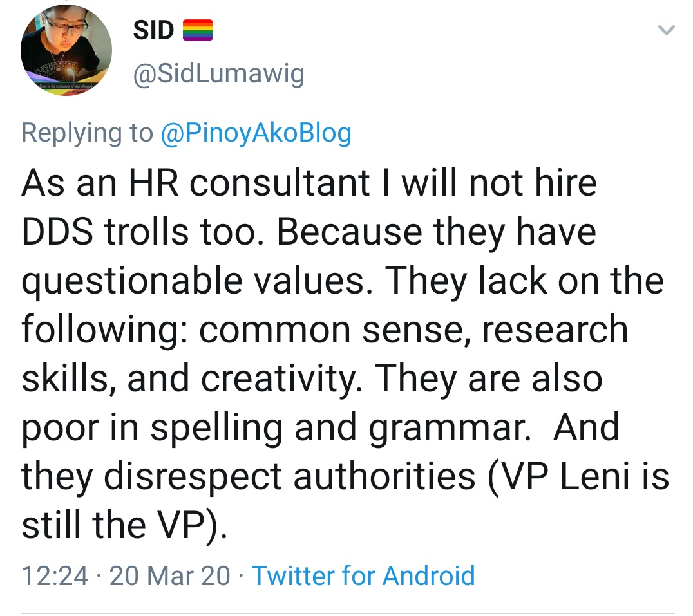This screenshot has width=693, height=616.
Task: Click the display name SID
Action: [x=153, y=30]
